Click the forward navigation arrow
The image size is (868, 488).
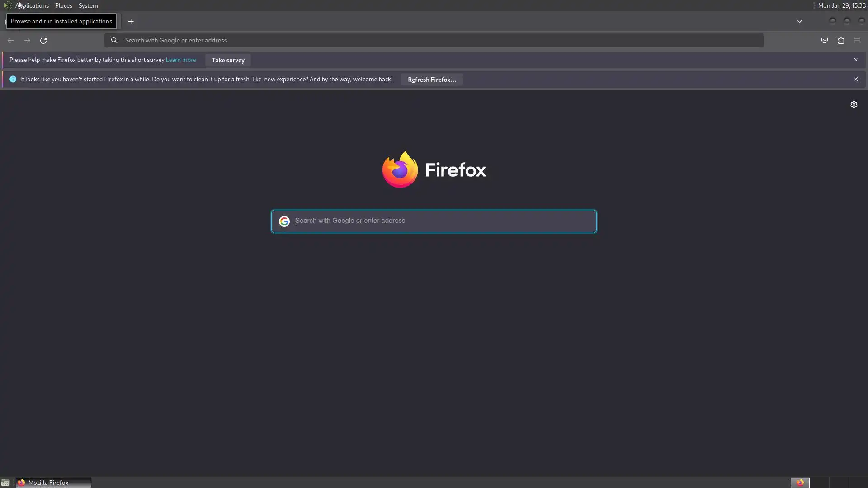tap(27, 41)
